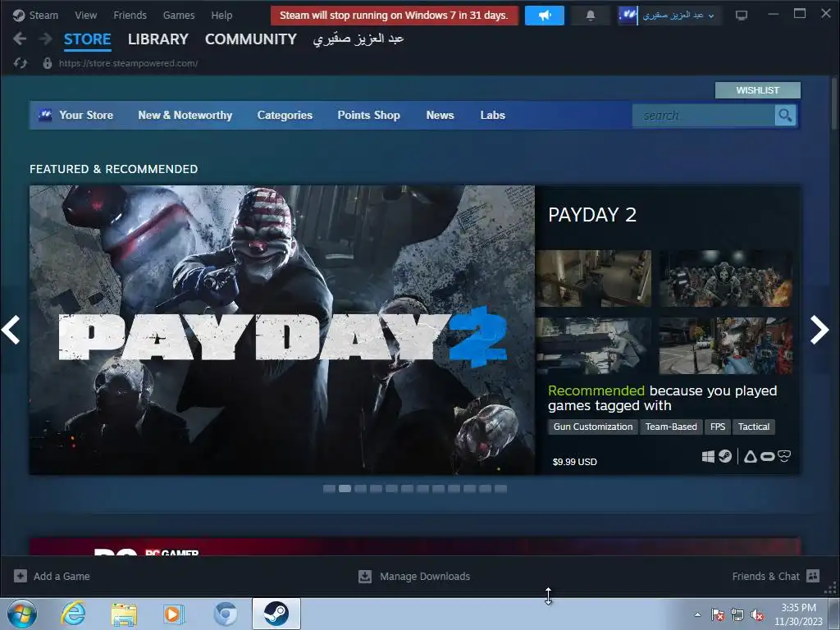Click the padlock icon beside the URL

coord(48,63)
